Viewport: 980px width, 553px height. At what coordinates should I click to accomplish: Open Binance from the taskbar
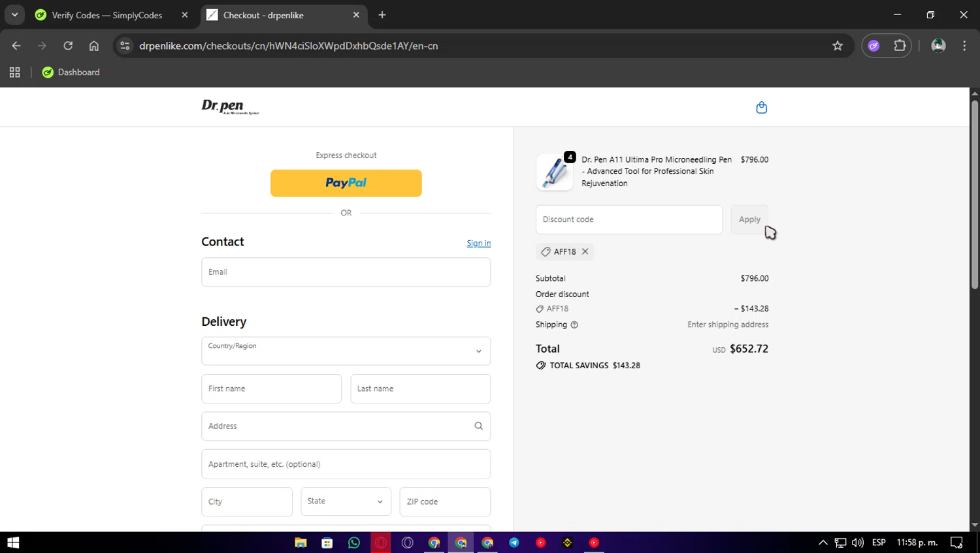[x=567, y=543]
